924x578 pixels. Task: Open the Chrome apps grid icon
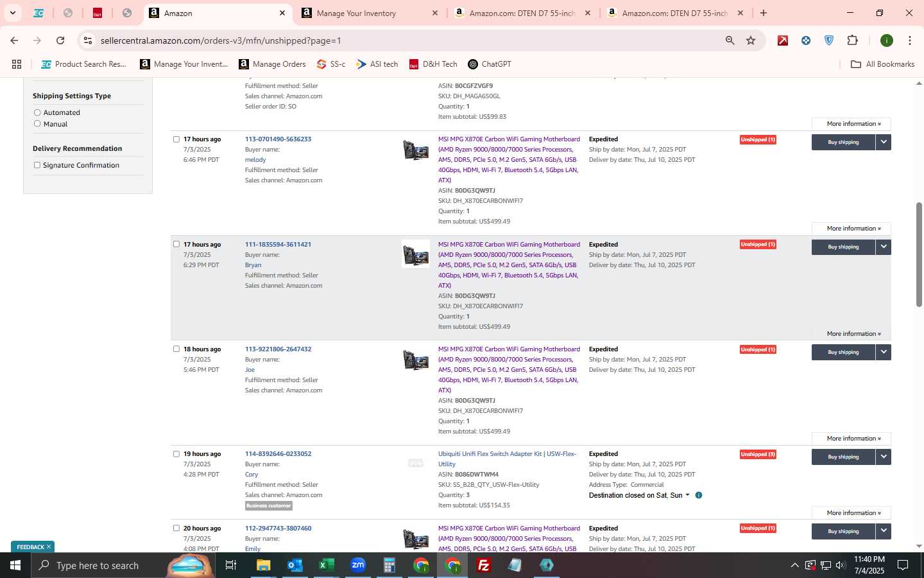17,64
